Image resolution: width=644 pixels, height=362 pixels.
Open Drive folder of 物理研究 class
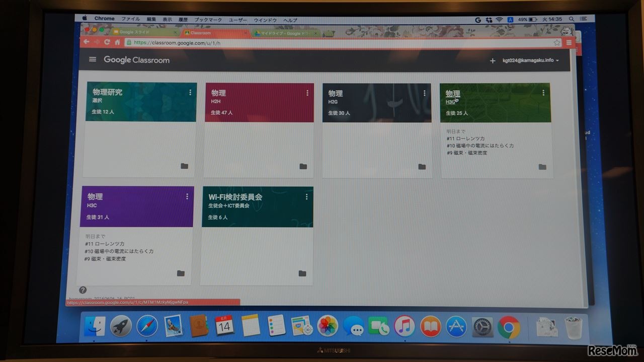pos(185,166)
